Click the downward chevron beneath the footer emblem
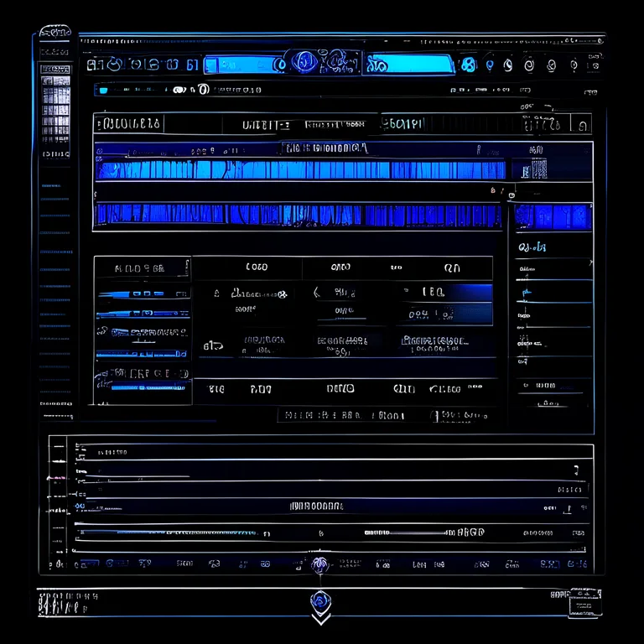The height and width of the screenshot is (644, 644). (321, 619)
